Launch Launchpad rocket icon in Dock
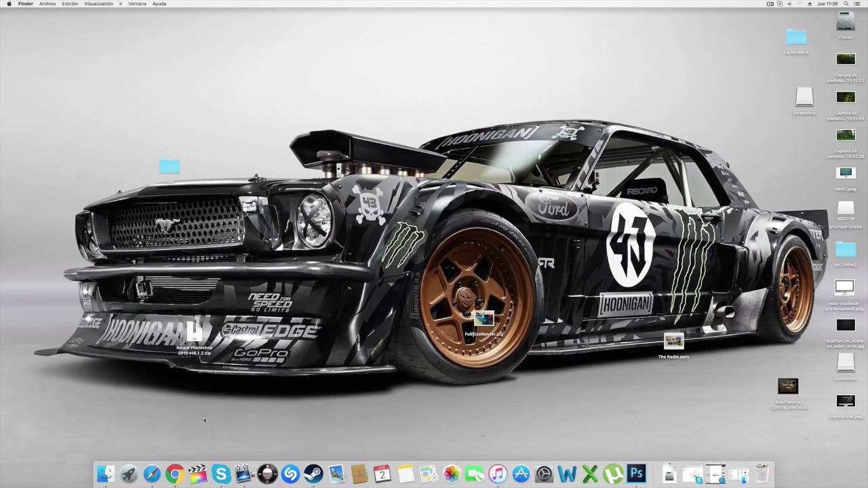This screenshot has height=488, width=868. [129, 474]
